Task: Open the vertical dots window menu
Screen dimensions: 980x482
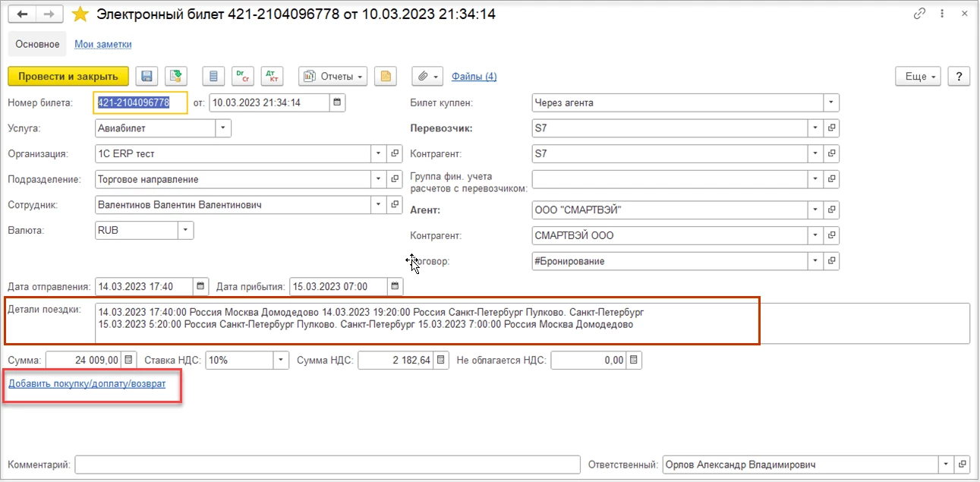Action: (943, 14)
